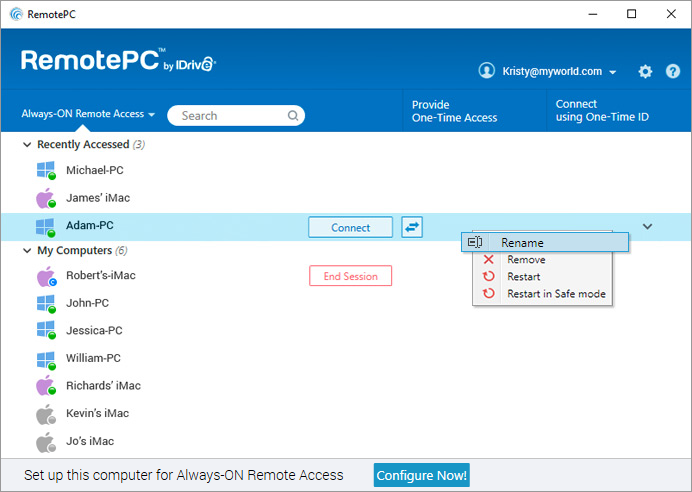Click into the Search field

[236, 116]
